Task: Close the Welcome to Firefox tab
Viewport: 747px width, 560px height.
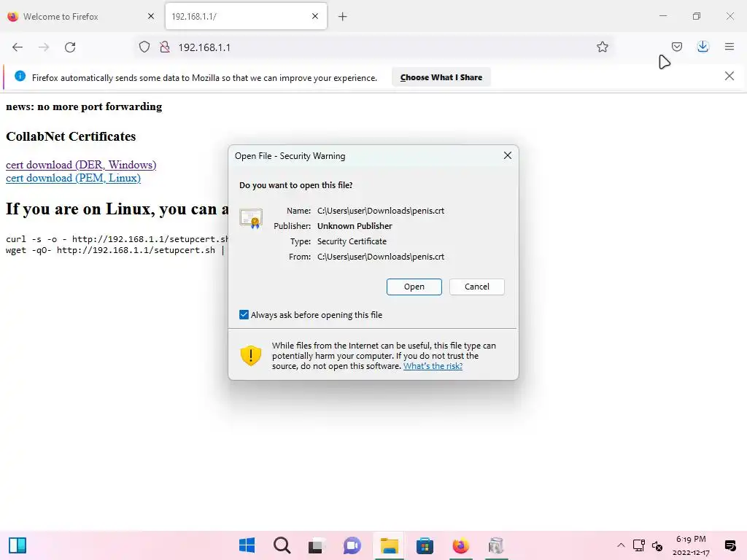Action: [x=150, y=16]
